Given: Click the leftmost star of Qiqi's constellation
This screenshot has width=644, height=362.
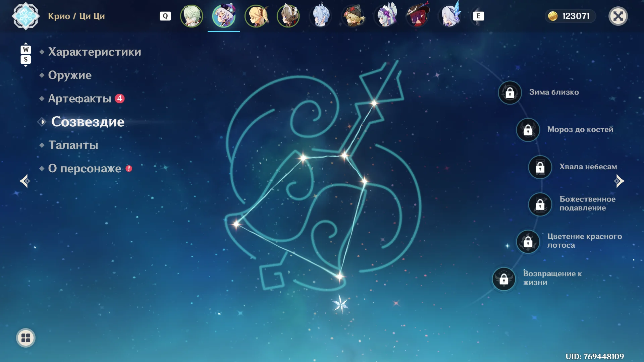Looking at the screenshot, I should (x=236, y=224).
